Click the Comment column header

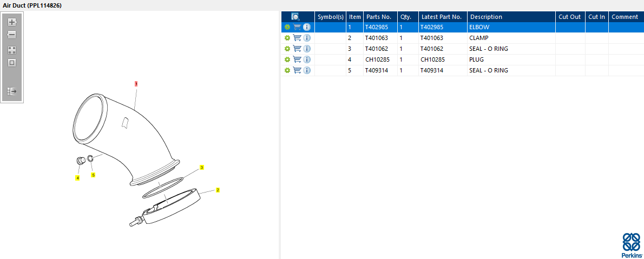point(626,17)
